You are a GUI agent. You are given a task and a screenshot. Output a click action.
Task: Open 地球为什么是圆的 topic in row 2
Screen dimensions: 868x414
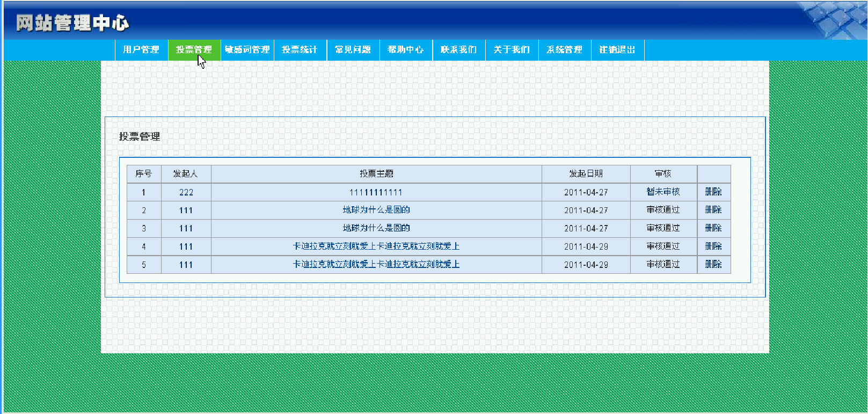coord(376,210)
